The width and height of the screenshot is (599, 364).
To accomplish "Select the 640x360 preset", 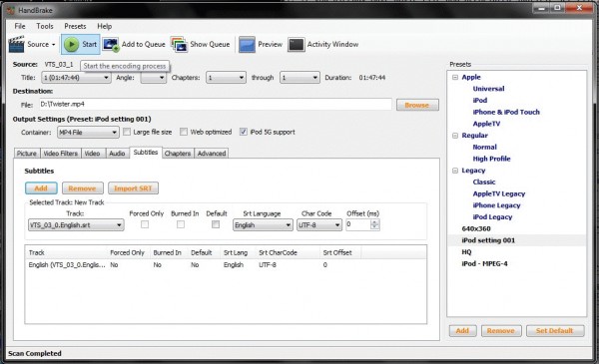I will point(476,229).
